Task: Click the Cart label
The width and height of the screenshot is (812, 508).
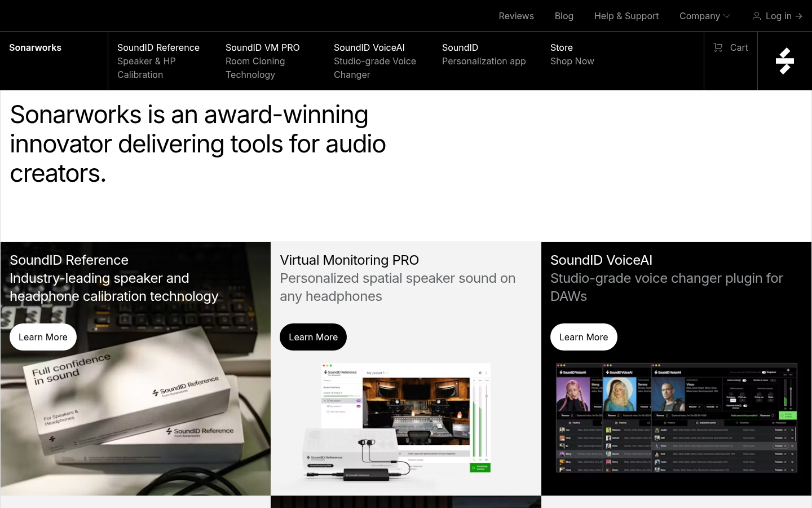Action: click(739, 47)
